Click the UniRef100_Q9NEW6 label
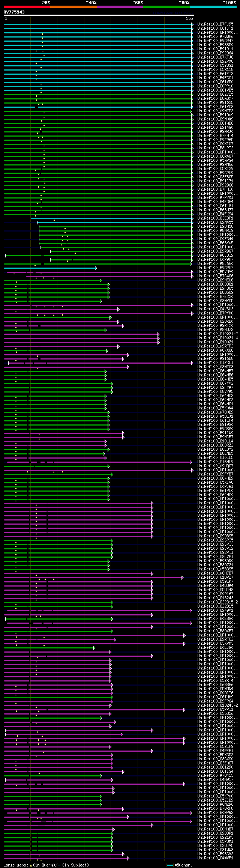This screenshot has width=240, height=868. tap(215, 280)
